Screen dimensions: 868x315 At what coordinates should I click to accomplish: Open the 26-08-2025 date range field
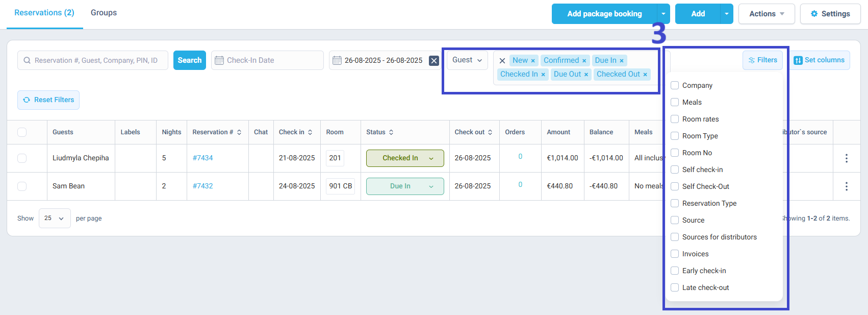click(x=383, y=60)
